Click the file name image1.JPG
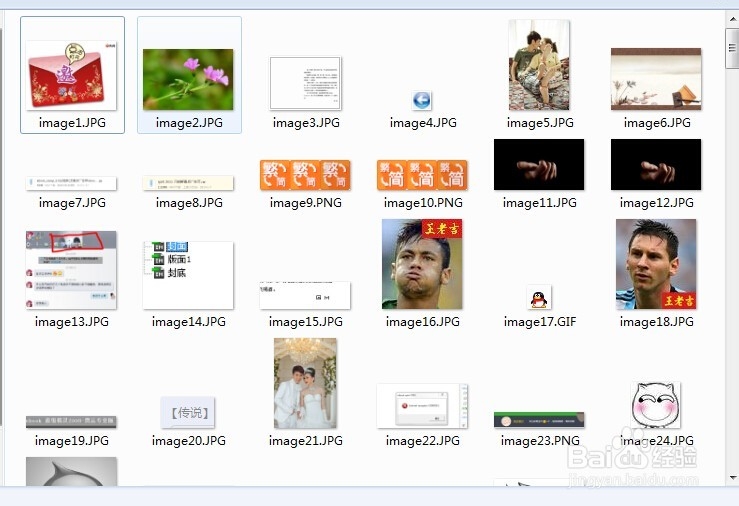This screenshot has height=506, width=739. (x=72, y=123)
